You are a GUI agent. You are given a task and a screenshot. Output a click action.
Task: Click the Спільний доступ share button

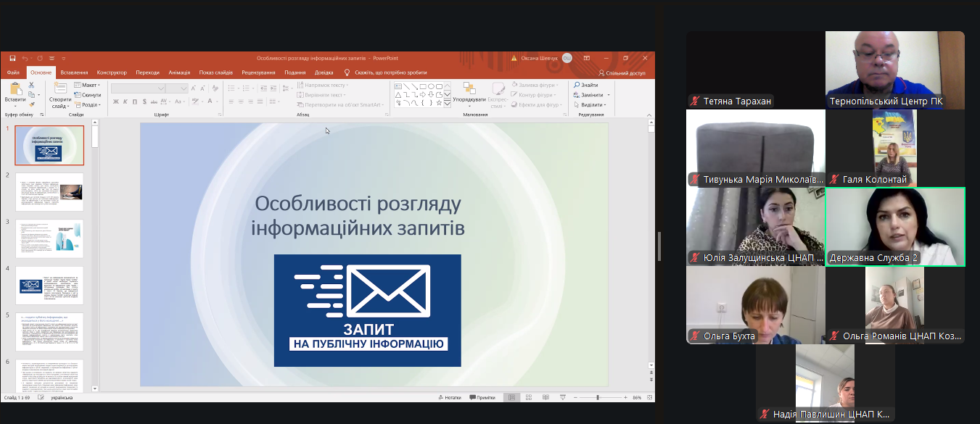622,72
